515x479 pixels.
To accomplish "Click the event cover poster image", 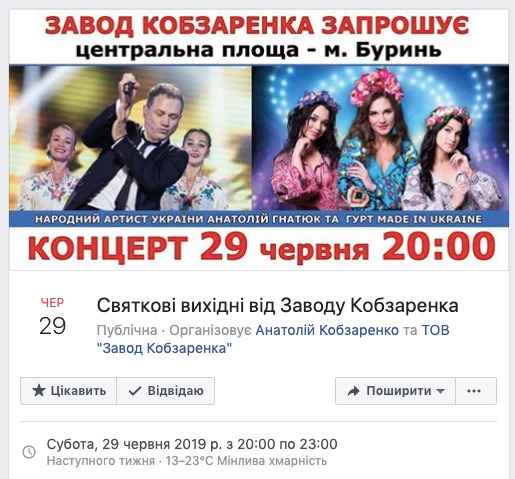I will [259, 140].
